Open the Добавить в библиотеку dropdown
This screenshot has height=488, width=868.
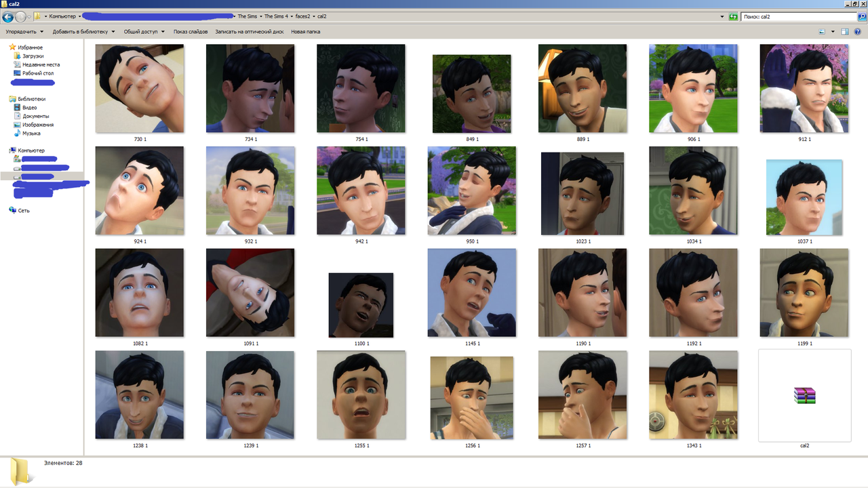pos(84,32)
